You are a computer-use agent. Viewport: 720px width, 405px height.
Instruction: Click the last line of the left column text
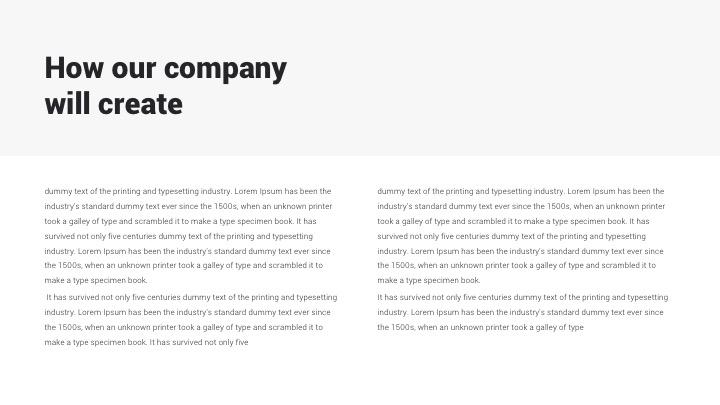(146, 342)
